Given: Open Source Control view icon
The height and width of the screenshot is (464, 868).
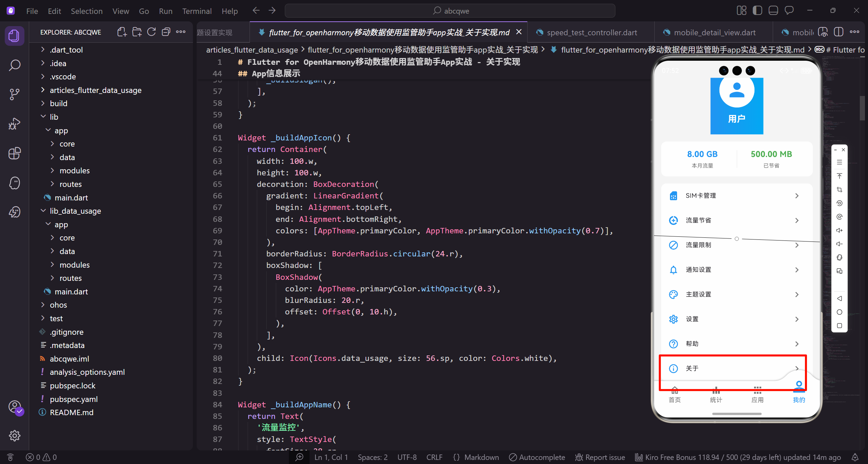Looking at the screenshot, I should [14, 94].
